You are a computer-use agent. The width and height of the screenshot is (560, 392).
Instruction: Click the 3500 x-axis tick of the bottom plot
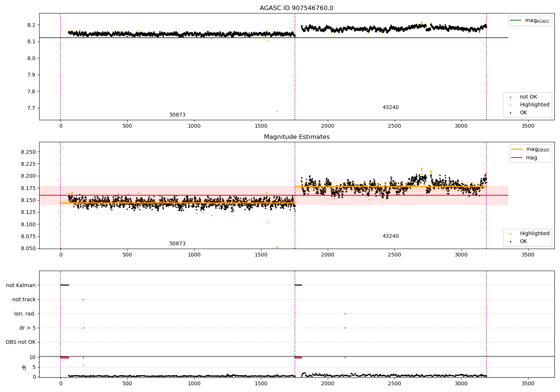point(528,383)
